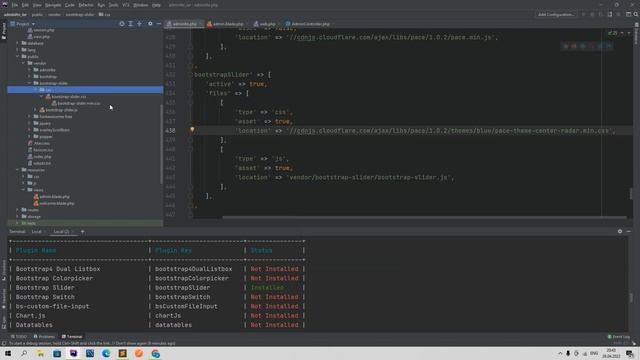
Task: Click Windows taskbar search icon
Action: (x=24, y=353)
